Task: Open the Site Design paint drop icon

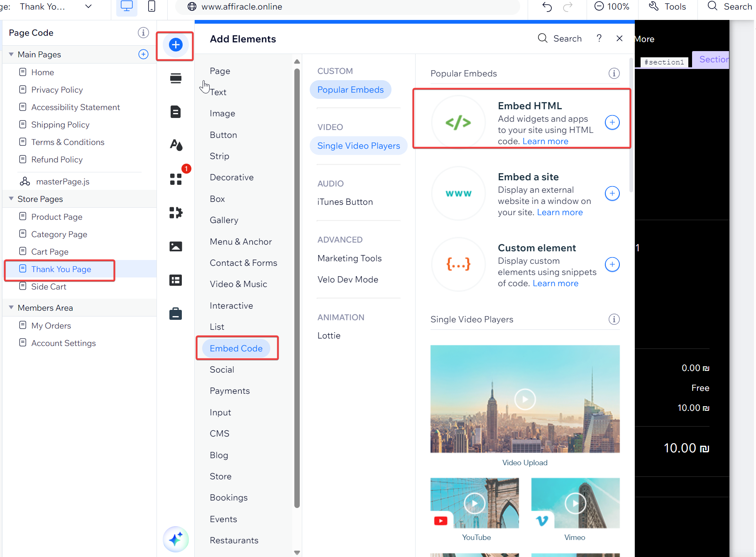Action: 176,145
